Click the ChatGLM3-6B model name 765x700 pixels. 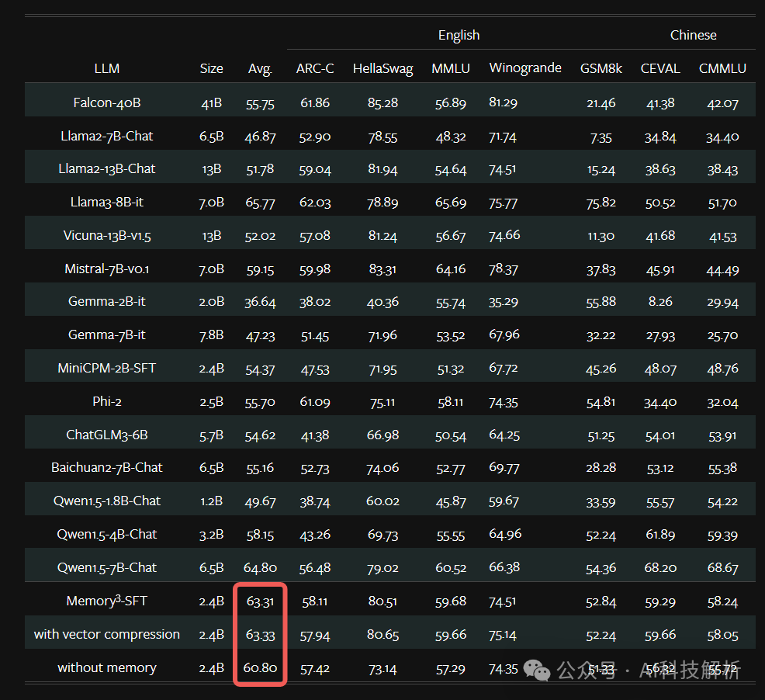pyautogui.click(x=107, y=435)
